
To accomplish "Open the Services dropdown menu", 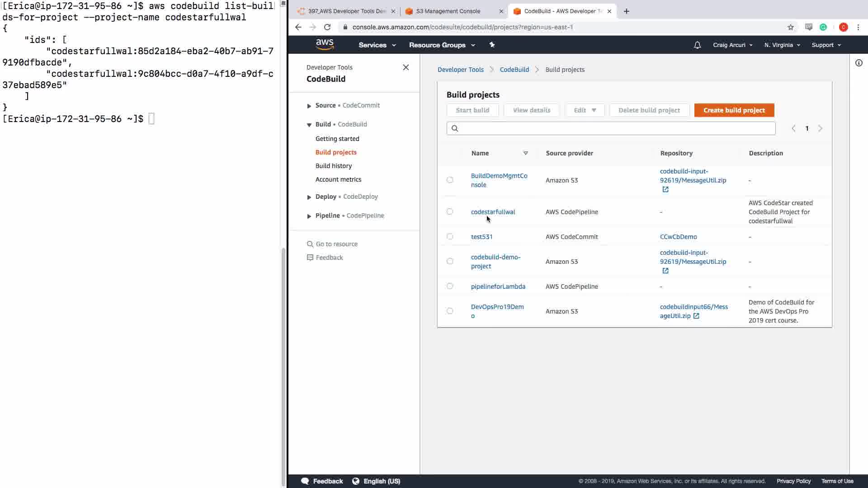I will pos(377,45).
